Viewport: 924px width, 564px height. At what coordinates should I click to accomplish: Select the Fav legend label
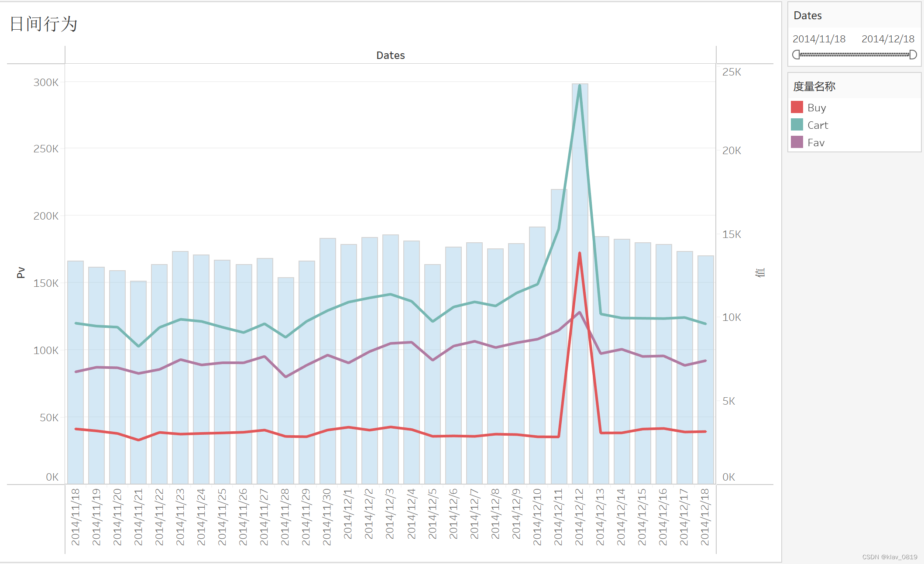pyautogui.click(x=816, y=143)
